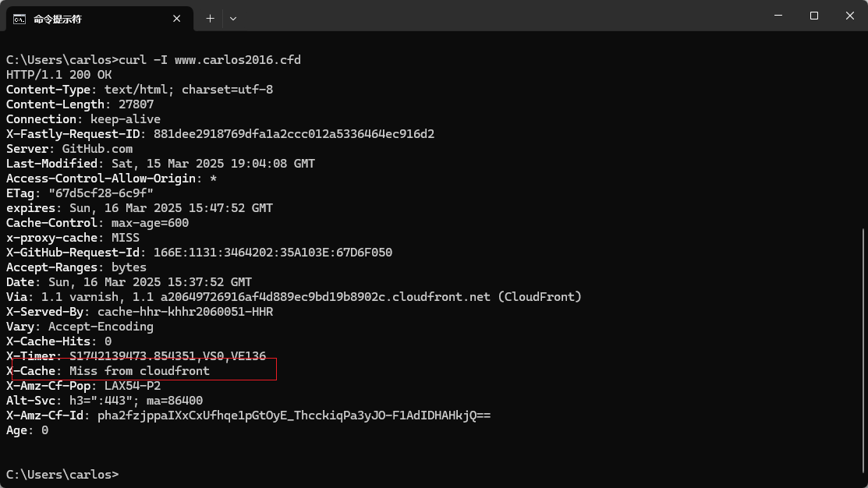The height and width of the screenshot is (488, 868).
Task: Click the GitHub.com Server header value
Action: coord(97,149)
